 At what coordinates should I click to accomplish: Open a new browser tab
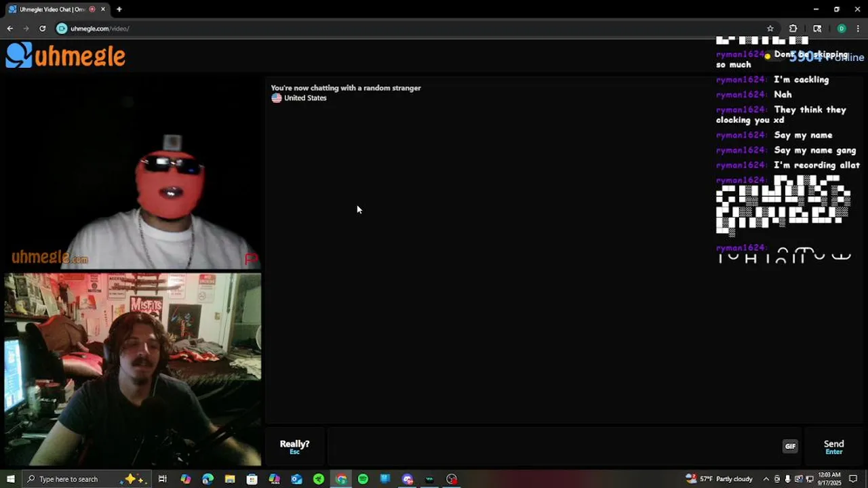pos(119,9)
